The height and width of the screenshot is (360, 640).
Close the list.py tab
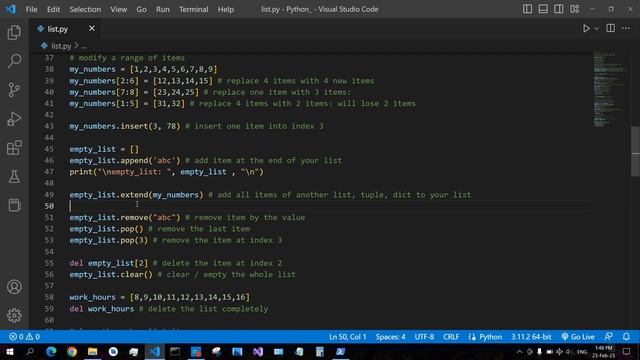[x=91, y=29]
